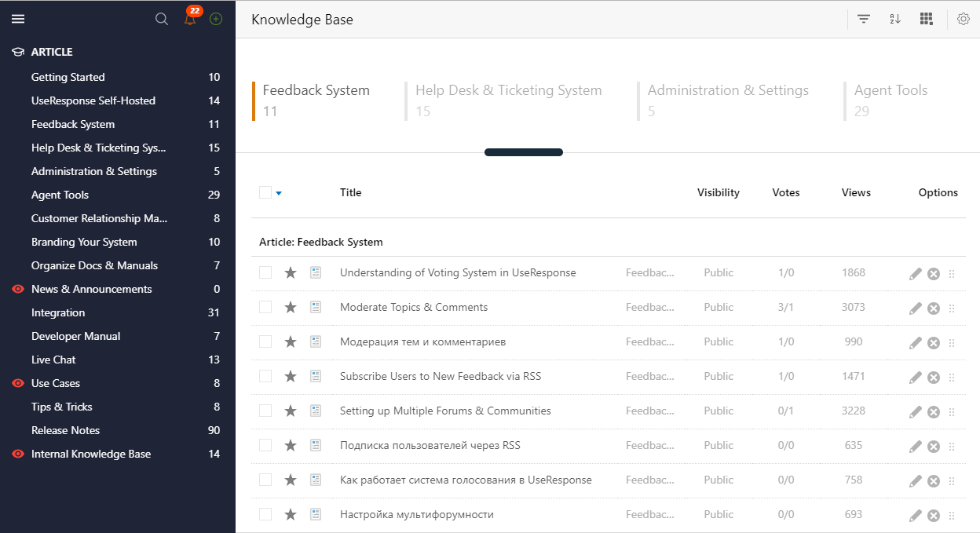Edit Moderate Topics & Comments article
Screen dimensions: 980x533
click(x=915, y=308)
